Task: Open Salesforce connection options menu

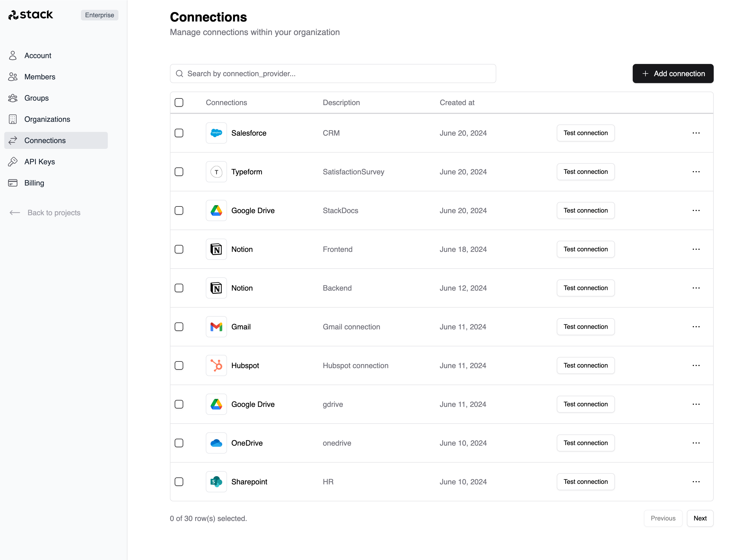Action: tap(696, 133)
